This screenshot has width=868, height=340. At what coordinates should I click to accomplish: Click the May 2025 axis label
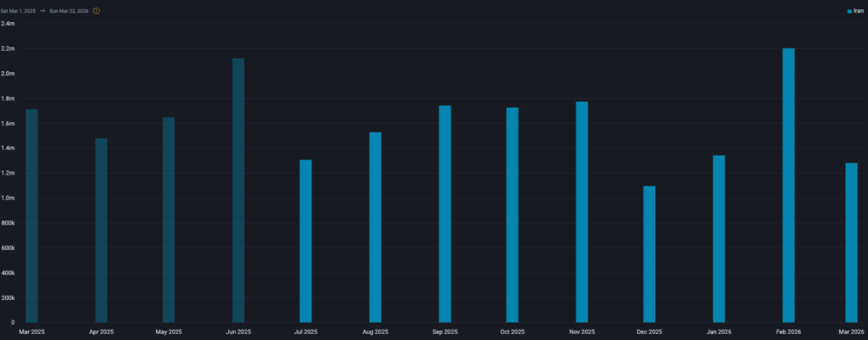[x=169, y=332]
